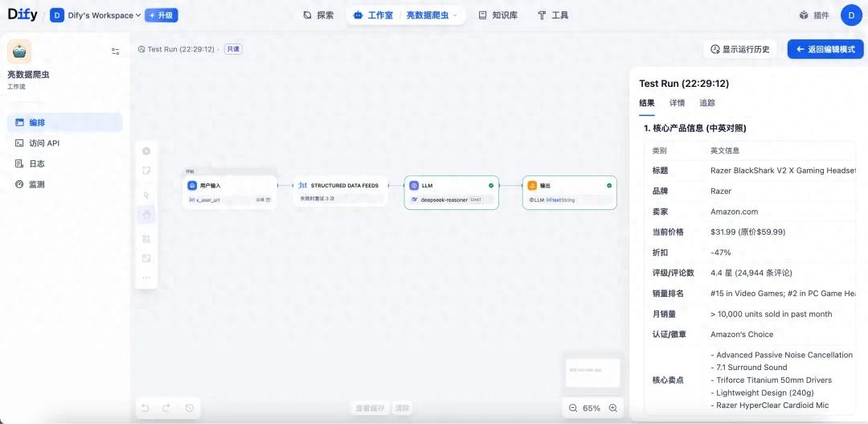Image resolution: width=868 pixels, height=424 pixels.
Task: Click the robot app icon in sidebar
Action: pos(19,51)
